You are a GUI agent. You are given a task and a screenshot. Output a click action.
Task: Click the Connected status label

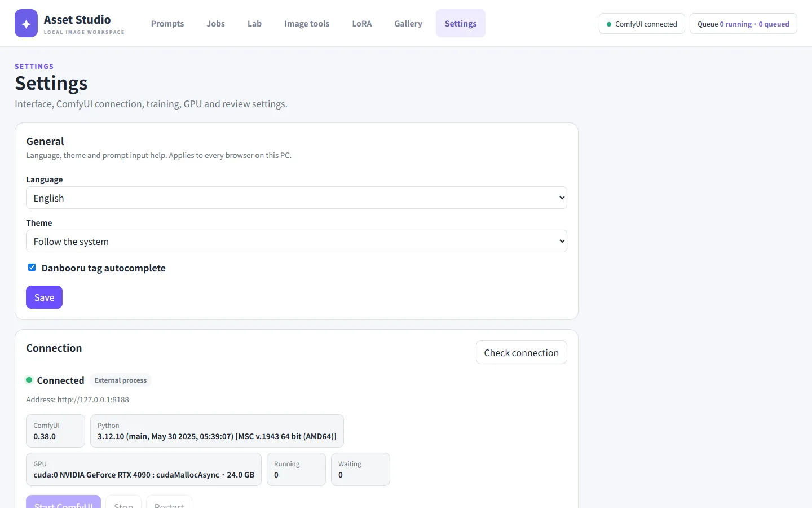60,380
